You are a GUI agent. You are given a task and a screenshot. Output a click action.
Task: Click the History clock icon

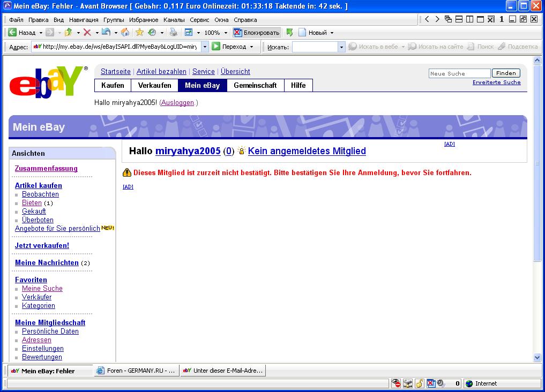tap(152, 32)
